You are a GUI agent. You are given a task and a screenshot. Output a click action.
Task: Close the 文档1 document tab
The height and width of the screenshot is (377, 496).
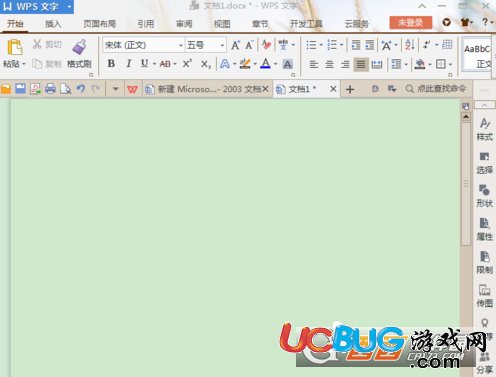pyautogui.click(x=333, y=89)
